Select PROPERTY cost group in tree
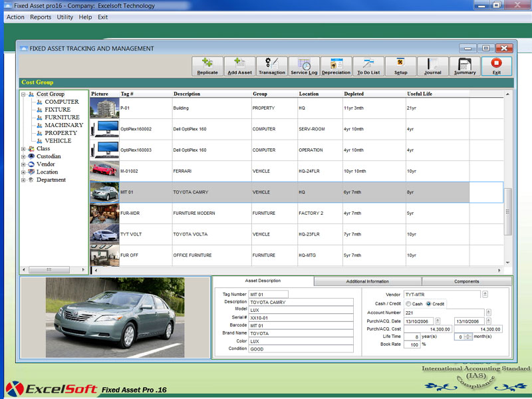Screen dimensions: 532x399 61,133
